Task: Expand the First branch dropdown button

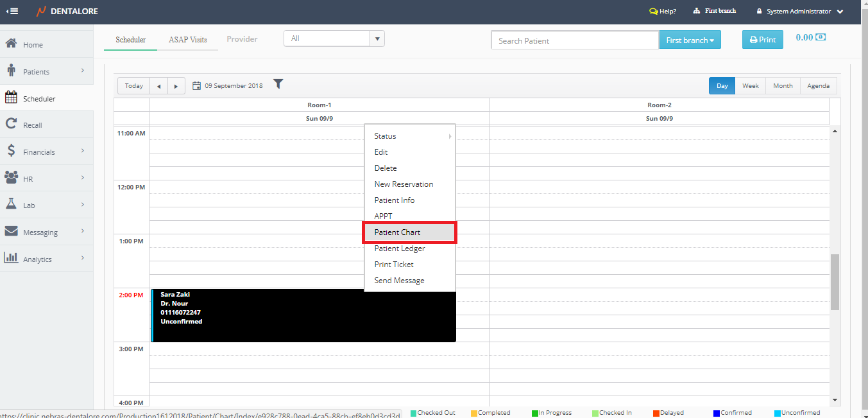Action: (690, 40)
